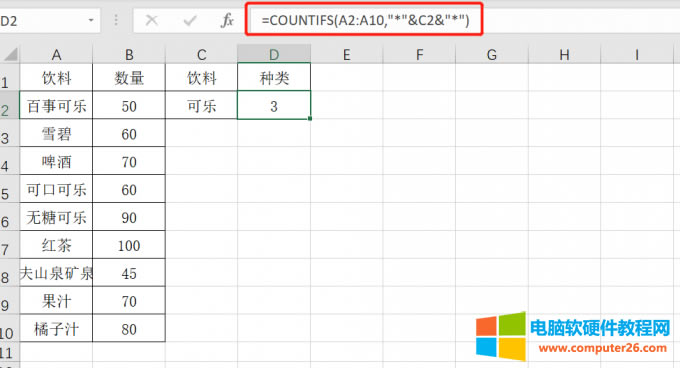Open the Name Box dropdown arrow
The height and width of the screenshot is (368, 680).
pos(91,20)
